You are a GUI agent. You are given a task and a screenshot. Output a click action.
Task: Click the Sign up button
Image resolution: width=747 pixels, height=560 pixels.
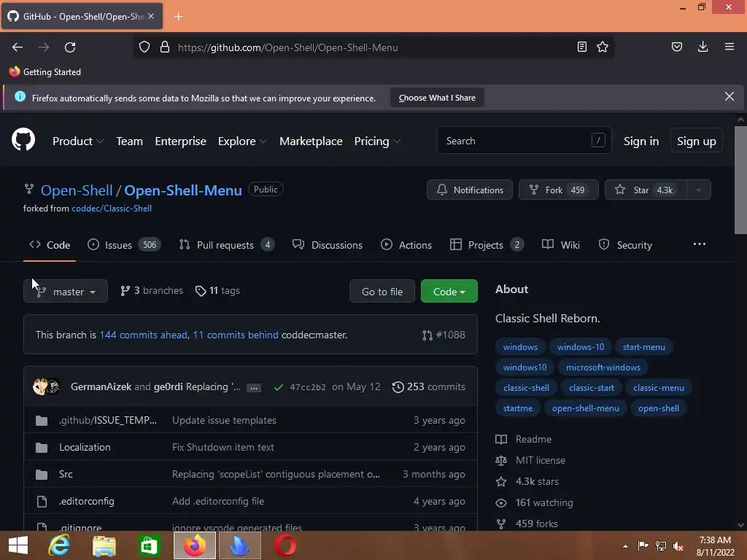[697, 141]
